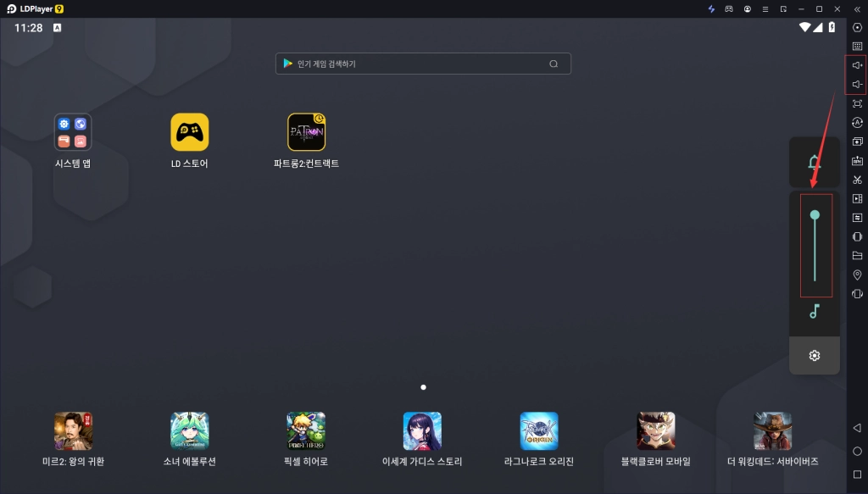This screenshot has width=868, height=494.
Task: Open the LDPlayer hamburger menu
Action: point(767,8)
